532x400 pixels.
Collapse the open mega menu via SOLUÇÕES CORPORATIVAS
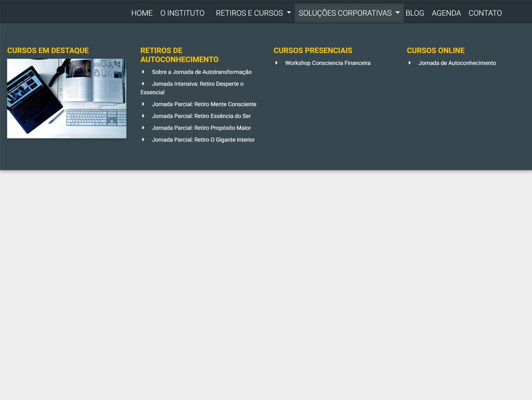(345, 13)
